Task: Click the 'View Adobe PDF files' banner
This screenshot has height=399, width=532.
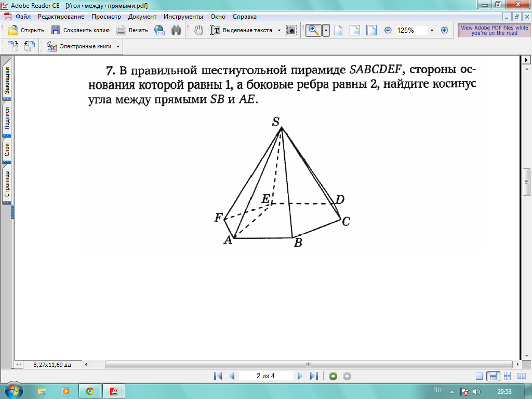Action: point(494,30)
